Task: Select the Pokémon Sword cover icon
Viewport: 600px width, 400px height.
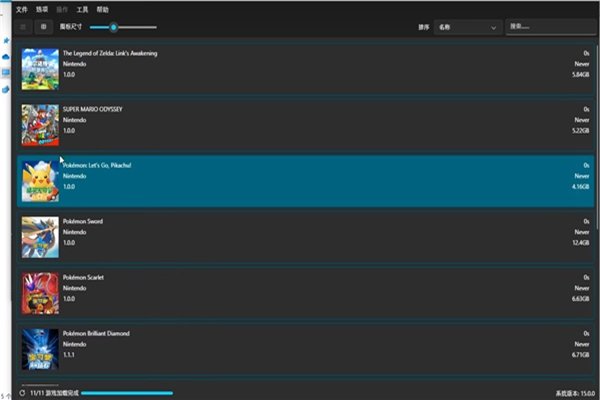Action: pyautogui.click(x=40, y=238)
